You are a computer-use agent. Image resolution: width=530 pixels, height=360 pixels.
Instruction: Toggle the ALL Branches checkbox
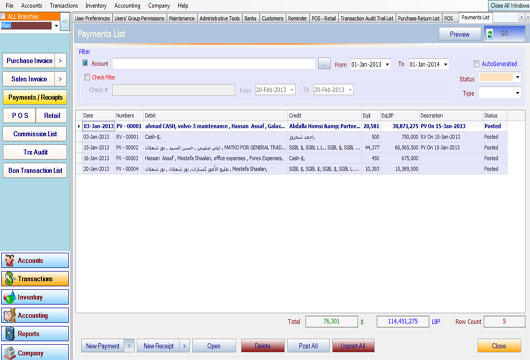3,16
